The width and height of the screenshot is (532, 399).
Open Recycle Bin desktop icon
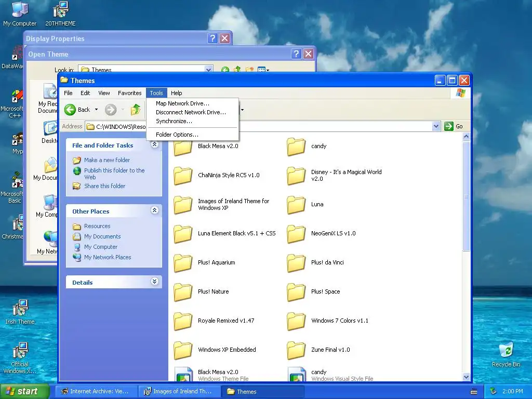point(506,350)
